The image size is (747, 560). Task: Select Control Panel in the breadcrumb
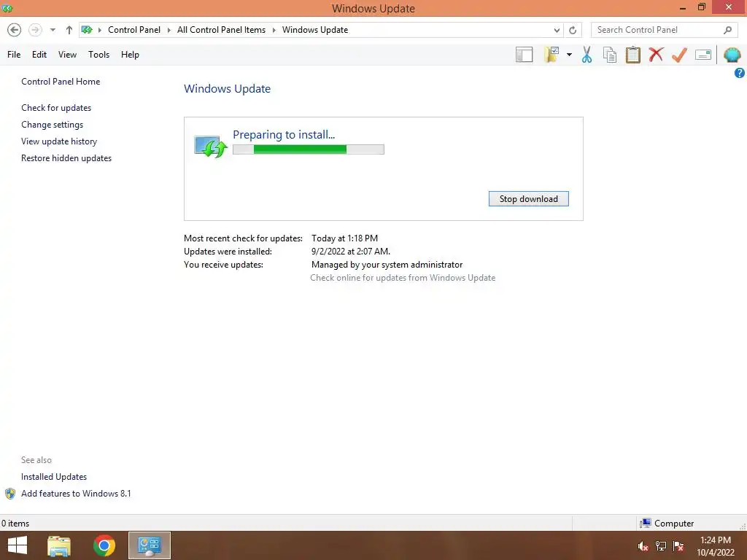[134, 29]
